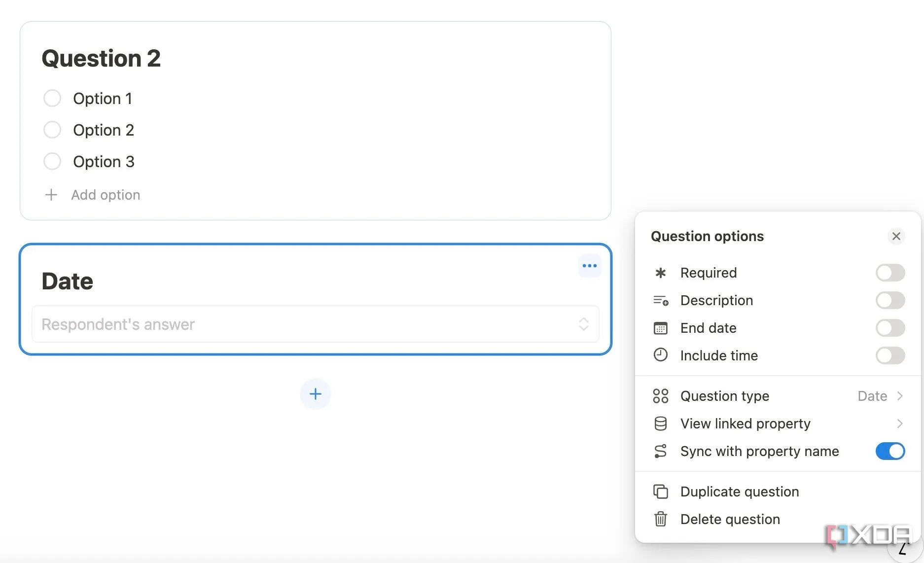
Task: Click the clock icon beside Include time
Action: pos(660,355)
